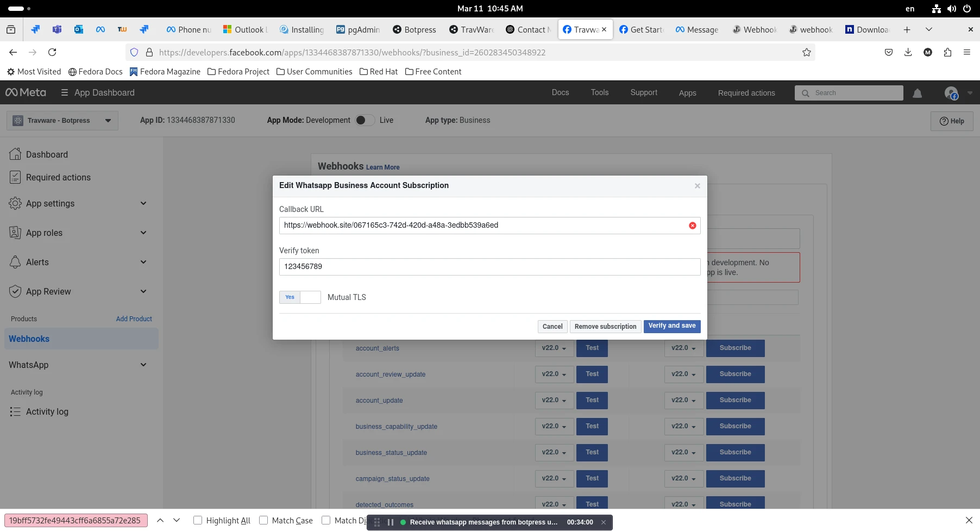Clear the Callback URL error icon
Image resolution: width=980 pixels, height=531 pixels.
693,226
